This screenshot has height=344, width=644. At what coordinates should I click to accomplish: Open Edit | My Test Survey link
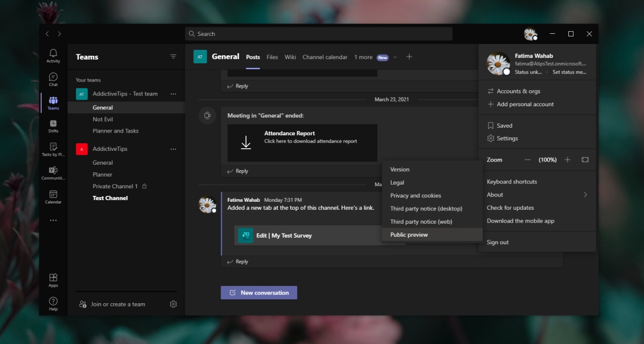point(284,236)
